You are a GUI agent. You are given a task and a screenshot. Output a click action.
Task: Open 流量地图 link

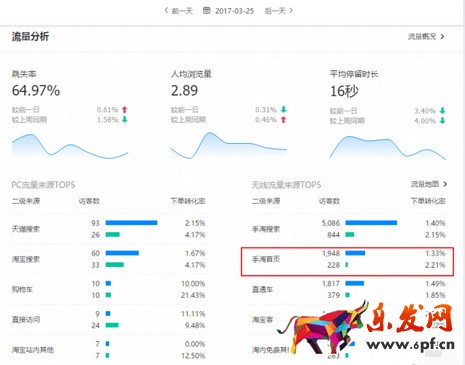[x=425, y=184]
